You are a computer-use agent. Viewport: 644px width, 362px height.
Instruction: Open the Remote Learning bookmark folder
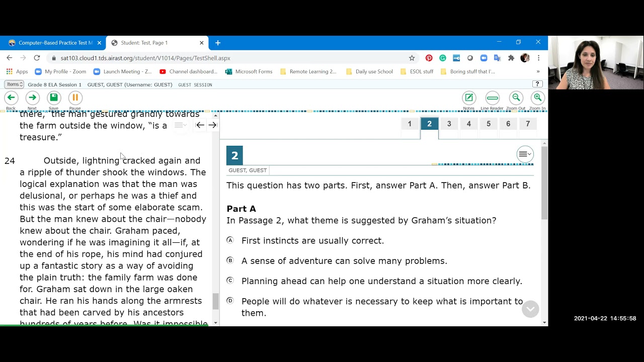point(308,71)
